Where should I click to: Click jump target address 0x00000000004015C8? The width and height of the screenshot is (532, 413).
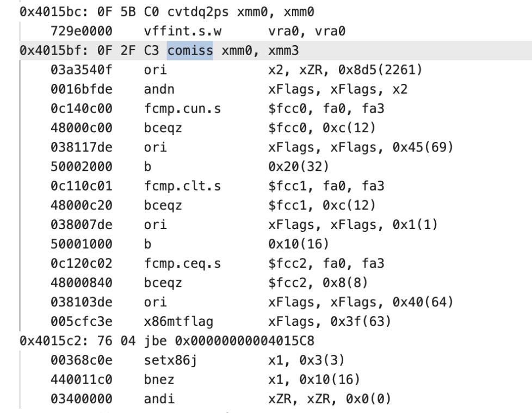(x=245, y=341)
